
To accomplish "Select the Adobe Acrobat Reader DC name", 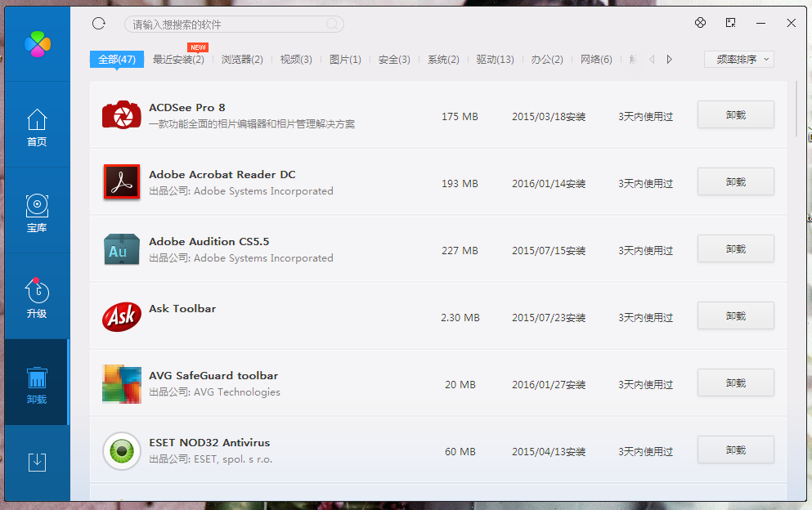I will pyautogui.click(x=222, y=174).
